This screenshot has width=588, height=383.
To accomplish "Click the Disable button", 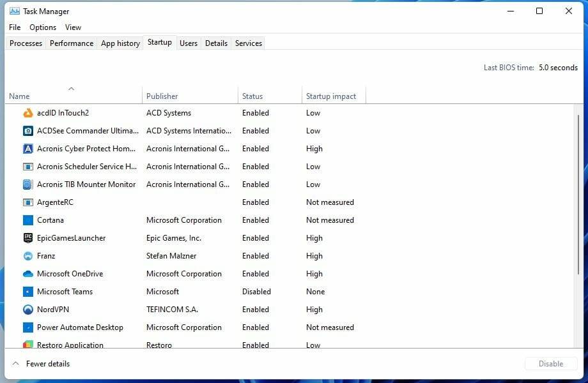I will [x=550, y=363].
